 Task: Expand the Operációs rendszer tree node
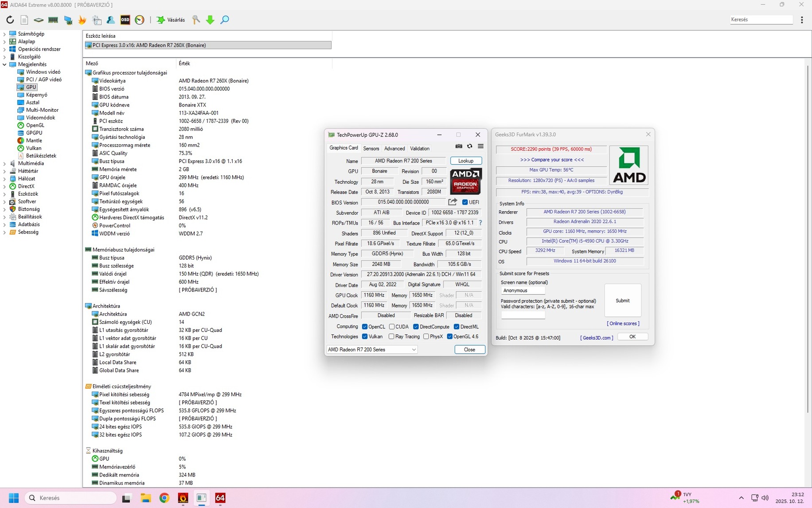[x=4, y=49]
